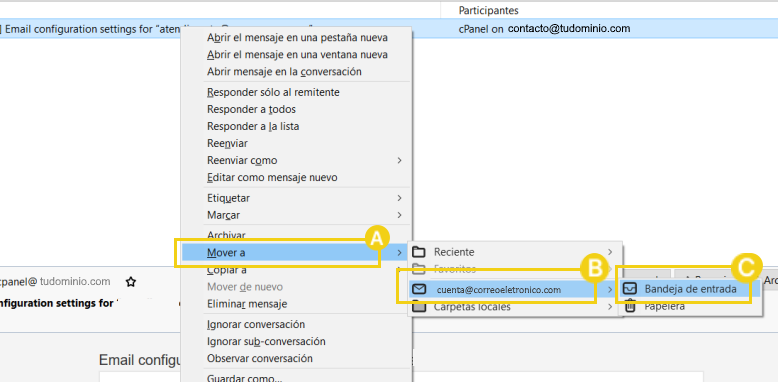The image size is (778, 382).
Task: Expand the Carpetas locales arrow
Action: (610, 307)
